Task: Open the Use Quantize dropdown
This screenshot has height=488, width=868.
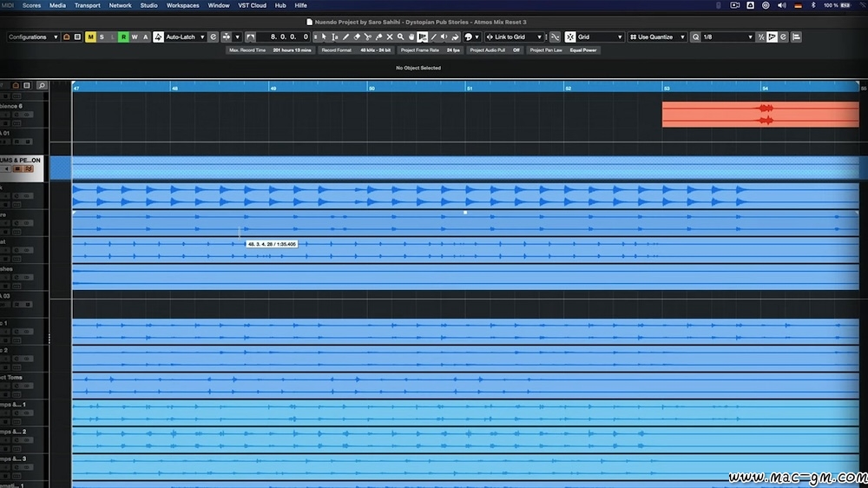Action: pos(657,37)
